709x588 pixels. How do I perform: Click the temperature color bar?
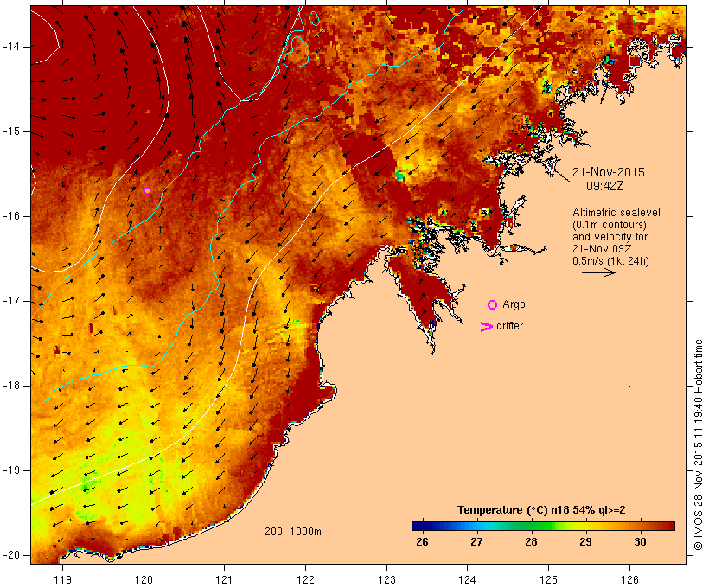(x=543, y=526)
